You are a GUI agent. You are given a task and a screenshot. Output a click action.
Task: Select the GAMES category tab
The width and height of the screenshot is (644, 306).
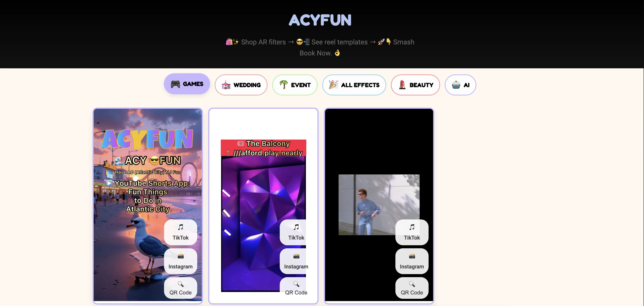[x=187, y=84]
